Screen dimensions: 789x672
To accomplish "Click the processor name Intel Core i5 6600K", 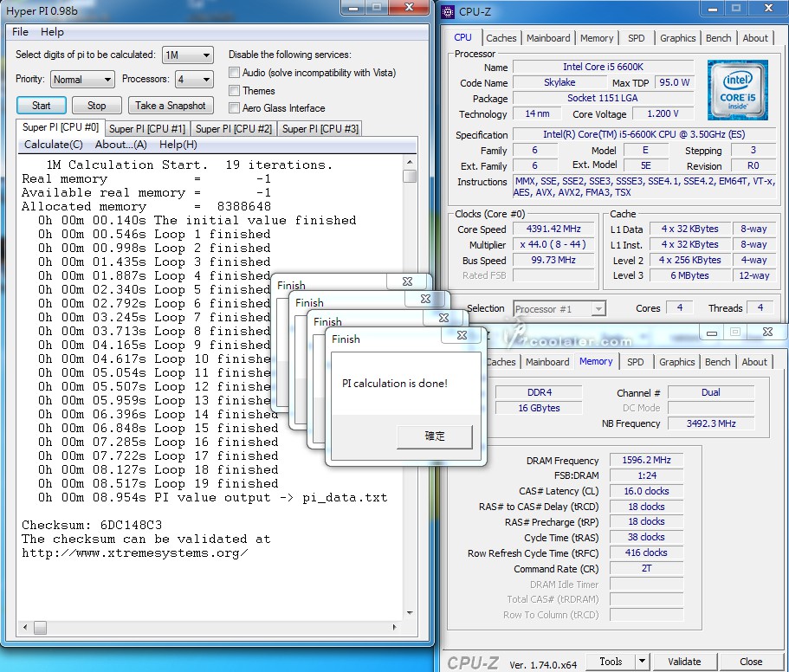I will click(603, 67).
